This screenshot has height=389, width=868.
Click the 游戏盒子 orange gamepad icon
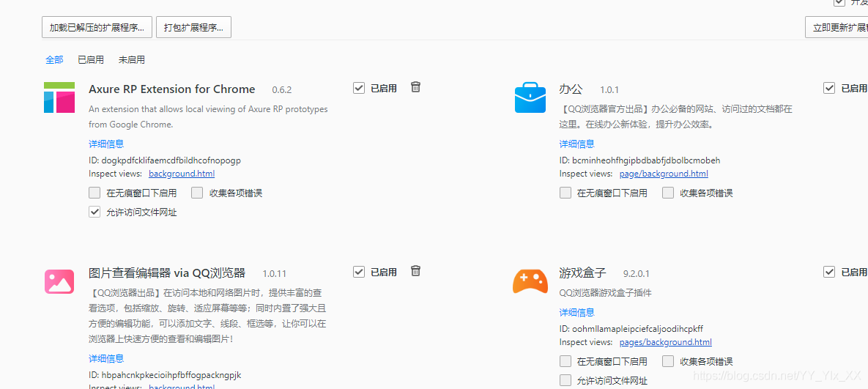pos(530,281)
